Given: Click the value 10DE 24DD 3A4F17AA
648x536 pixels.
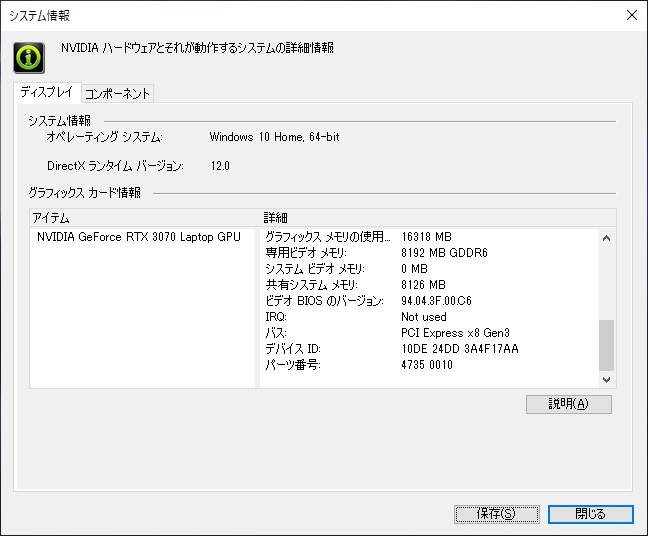Looking at the screenshot, I should (460, 349).
